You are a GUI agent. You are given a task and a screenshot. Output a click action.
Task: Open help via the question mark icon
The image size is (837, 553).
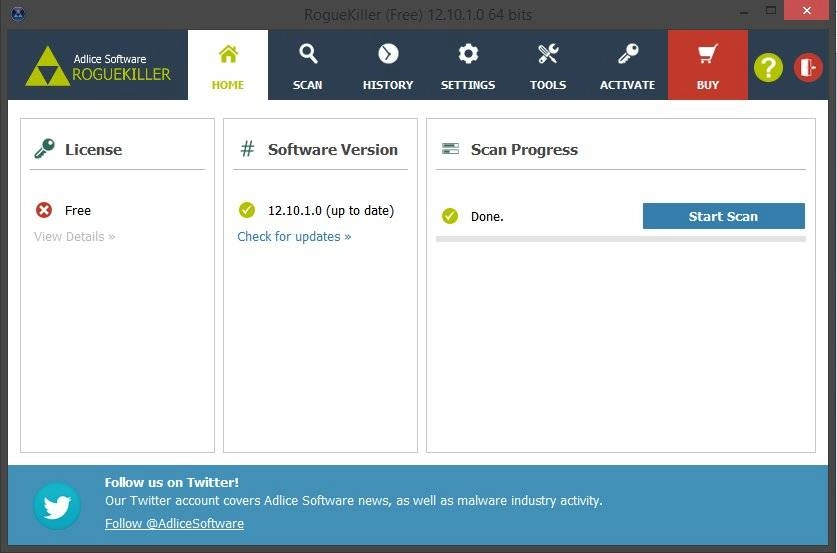pos(768,68)
